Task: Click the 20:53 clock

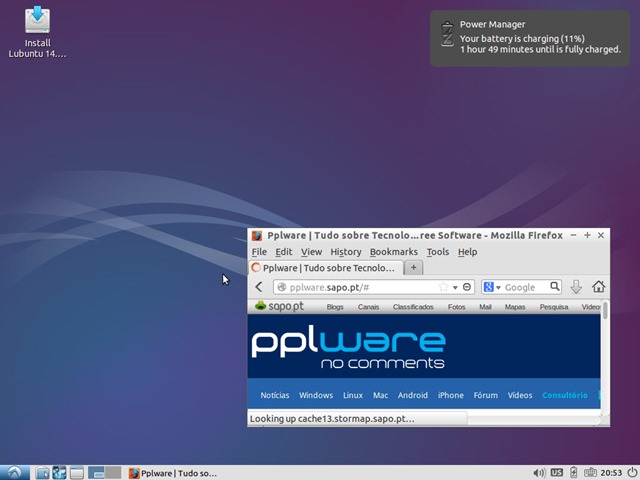Action: pyautogui.click(x=611, y=473)
